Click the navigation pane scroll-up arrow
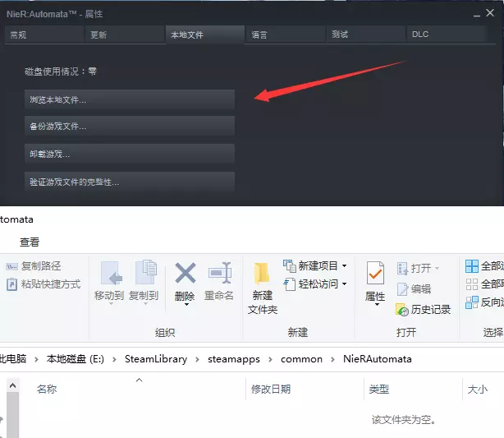This screenshot has height=438, width=504. pyautogui.click(x=12, y=385)
